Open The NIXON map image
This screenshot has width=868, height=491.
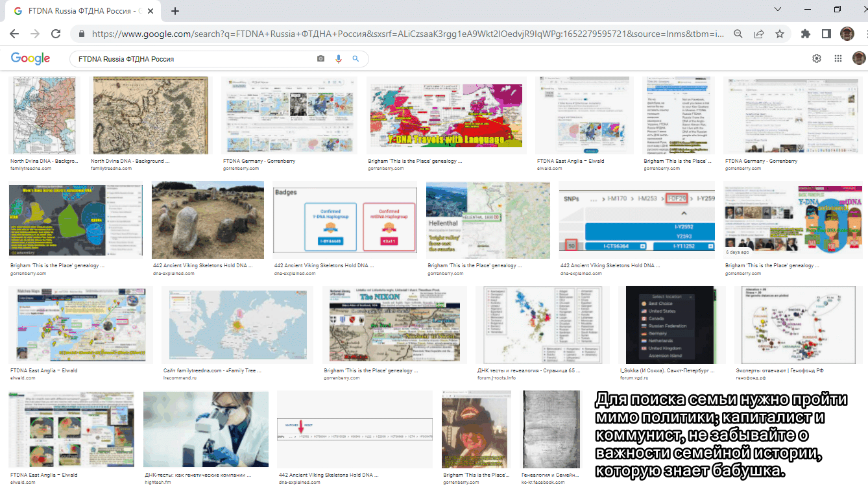point(395,325)
